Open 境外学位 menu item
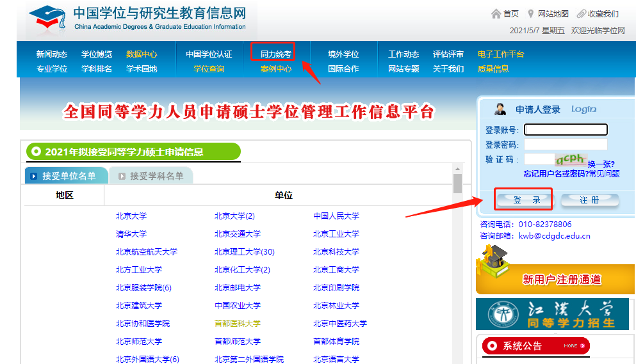 [343, 54]
